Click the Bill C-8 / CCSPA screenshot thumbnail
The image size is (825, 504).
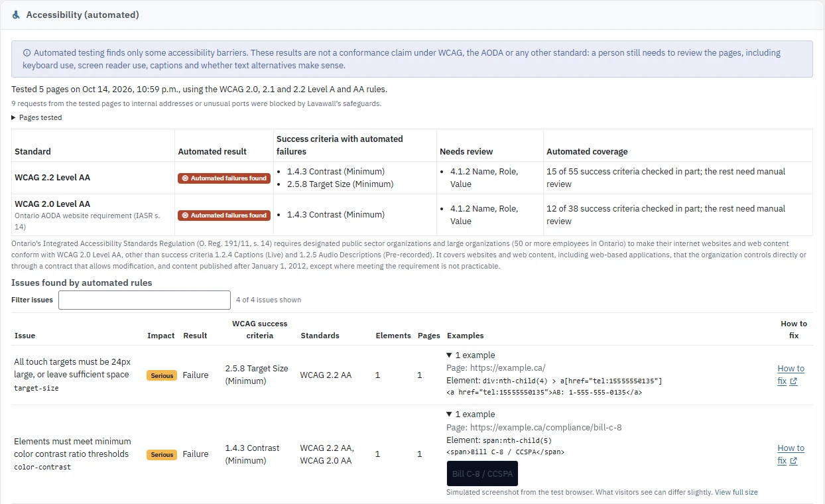[x=482, y=473]
